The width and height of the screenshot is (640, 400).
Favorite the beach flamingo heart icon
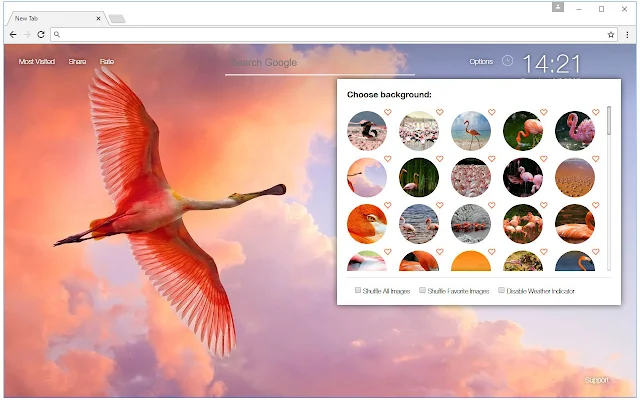(x=491, y=112)
